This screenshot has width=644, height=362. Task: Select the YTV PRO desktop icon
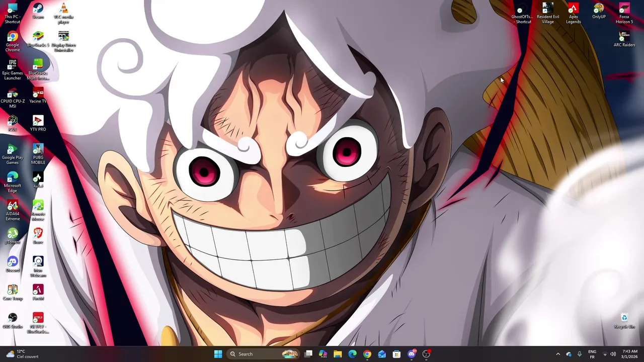[38, 124]
